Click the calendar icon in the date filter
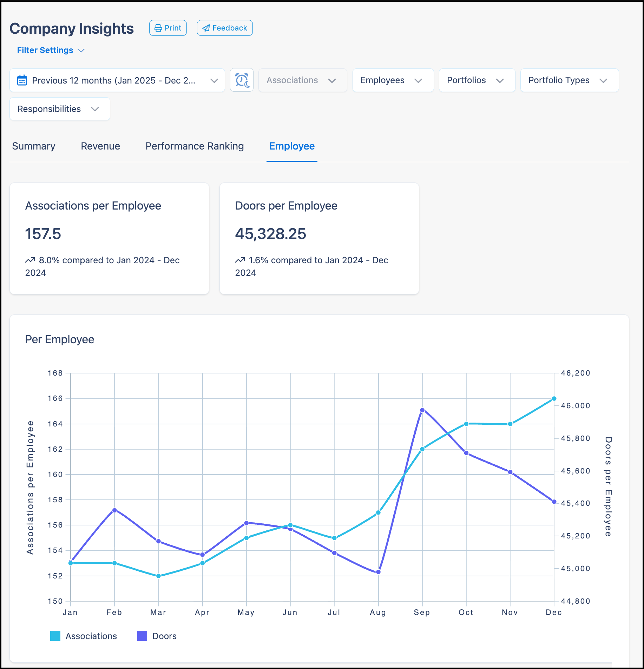Image resolution: width=644 pixels, height=669 pixels. (x=22, y=80)
